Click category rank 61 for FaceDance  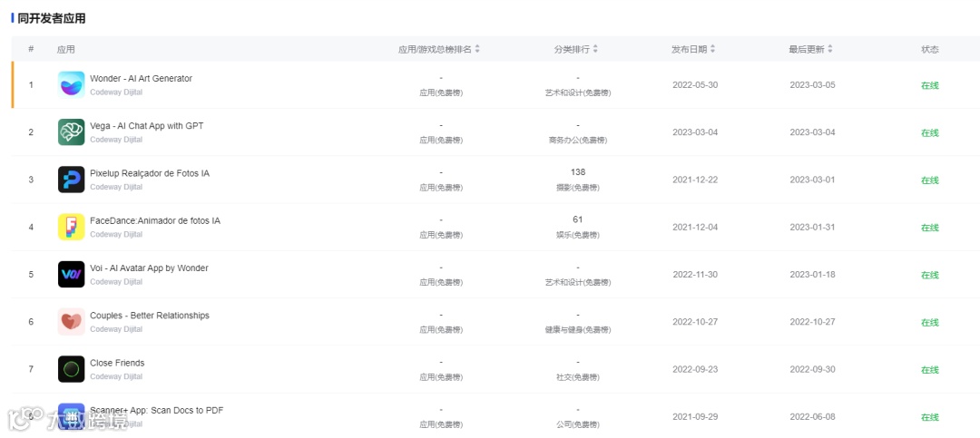point(578,219)
